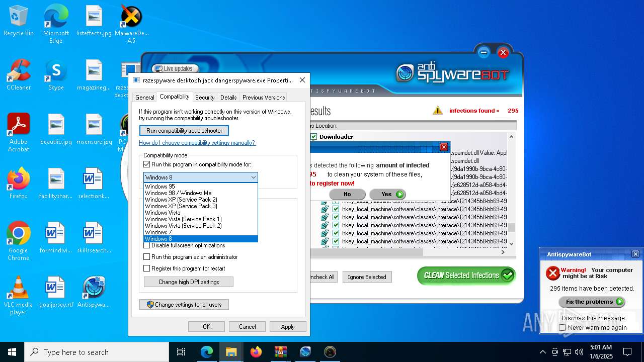Click Fix the problems button

[x=592, y=302]
